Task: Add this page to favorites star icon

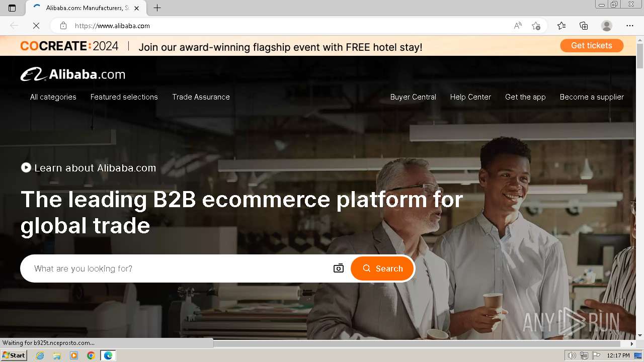Action: click(536, 26)
